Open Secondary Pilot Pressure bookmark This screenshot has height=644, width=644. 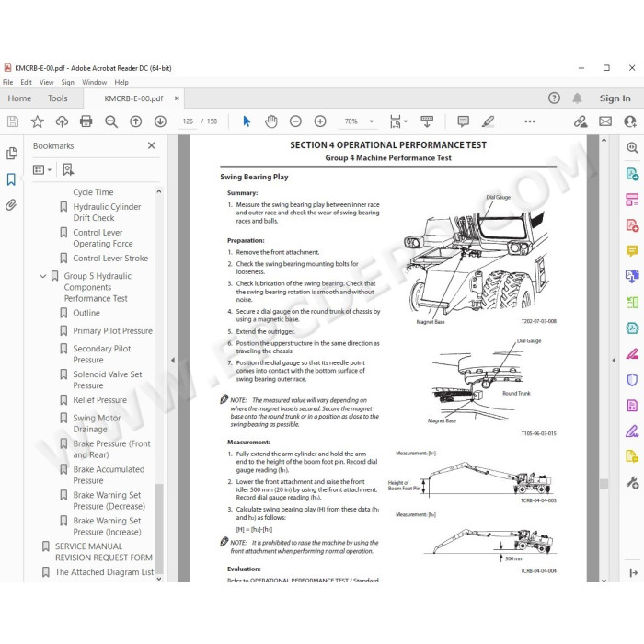click(101, 354)
